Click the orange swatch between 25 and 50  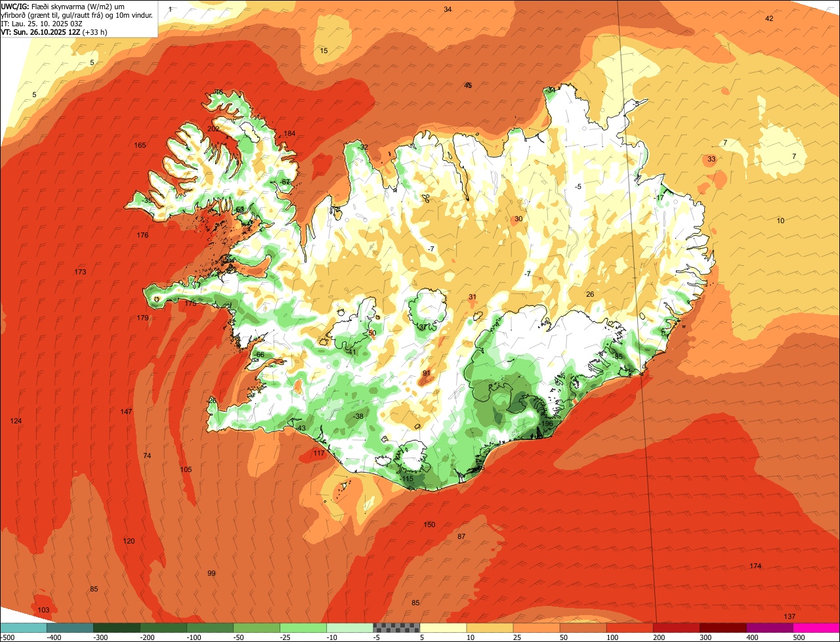click(x=536, y=628)
